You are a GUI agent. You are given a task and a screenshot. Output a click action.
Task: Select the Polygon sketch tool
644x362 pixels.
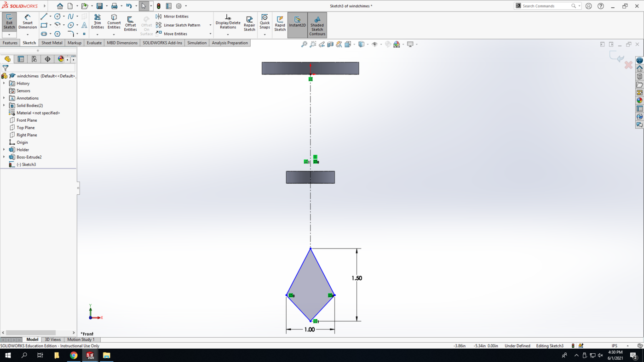(x=57, y=34)
